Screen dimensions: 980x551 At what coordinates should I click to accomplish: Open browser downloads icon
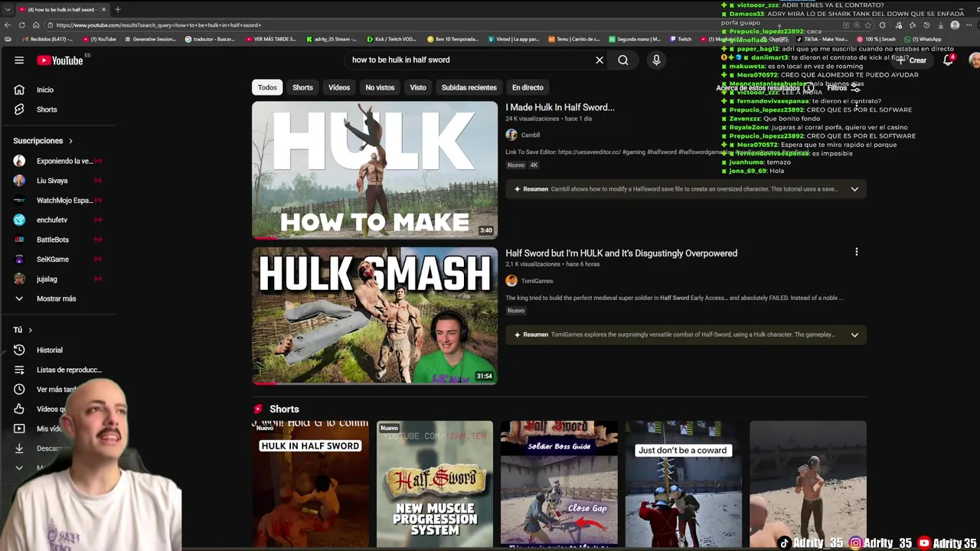click(x=940, y=25)
